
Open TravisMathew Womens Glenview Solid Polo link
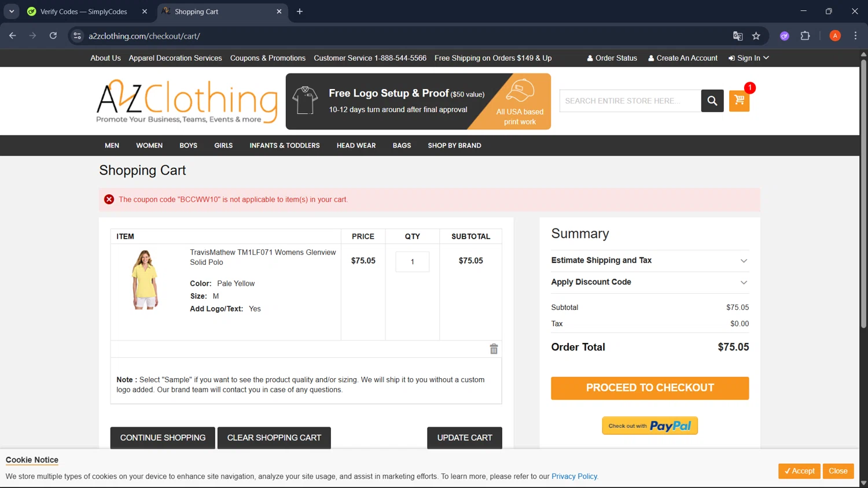(x=263, y=257)
